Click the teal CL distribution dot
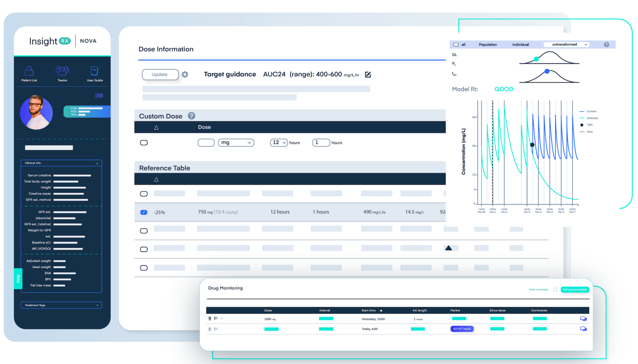 click(536, 59)
